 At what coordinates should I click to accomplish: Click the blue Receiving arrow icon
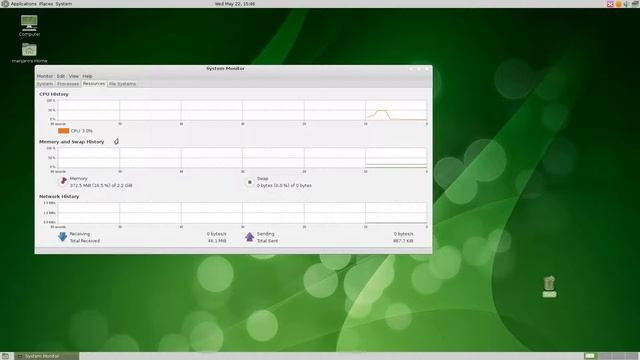62,237
